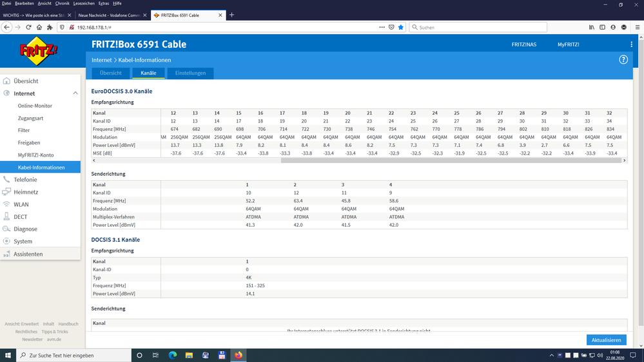Focus the Suchen search field
The height and width of the screenshot is (362, 644).
click(478, 27)
